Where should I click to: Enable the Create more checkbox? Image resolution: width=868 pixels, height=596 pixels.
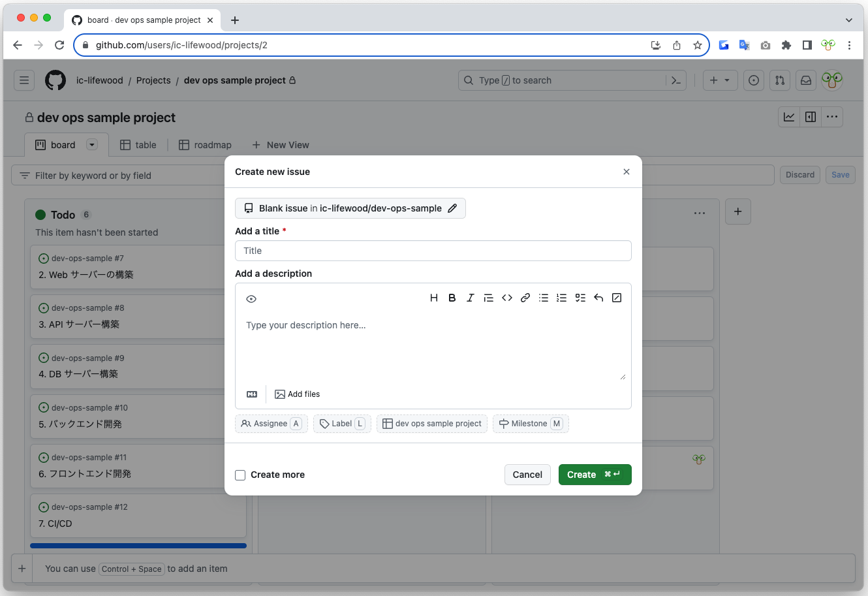241,475
